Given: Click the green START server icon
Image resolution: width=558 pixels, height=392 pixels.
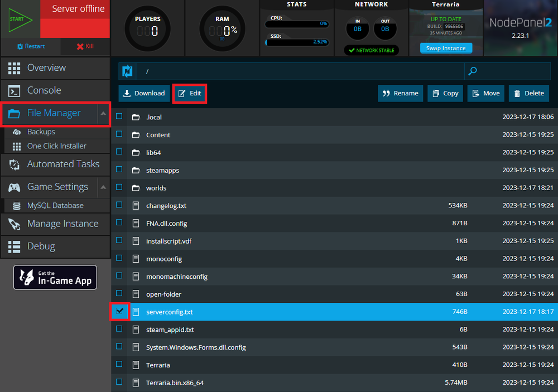Looking at the screenshot, I should (x=20, y=19).
